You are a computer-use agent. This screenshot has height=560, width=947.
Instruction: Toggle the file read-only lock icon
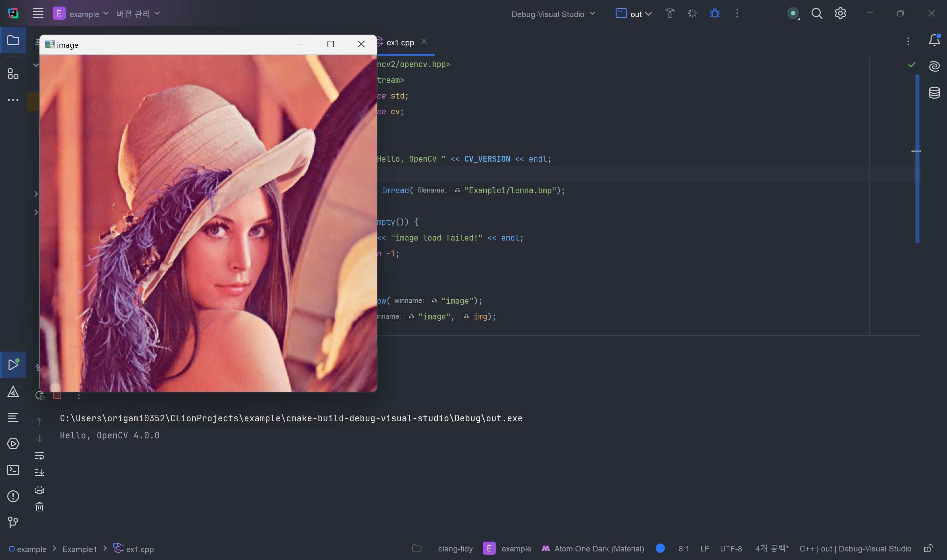[928, 548]
